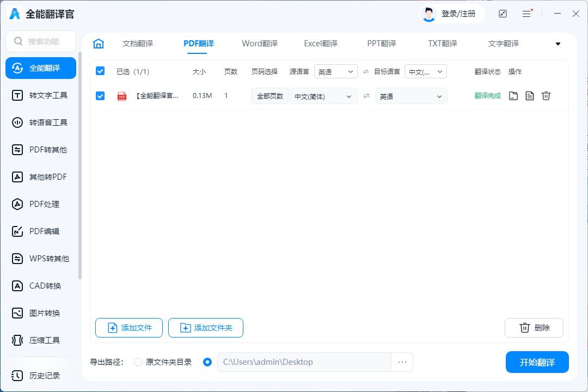Toggle the select-all checkbox in header
The height and width of the screenshot is (392, 588).
point(100,71)
